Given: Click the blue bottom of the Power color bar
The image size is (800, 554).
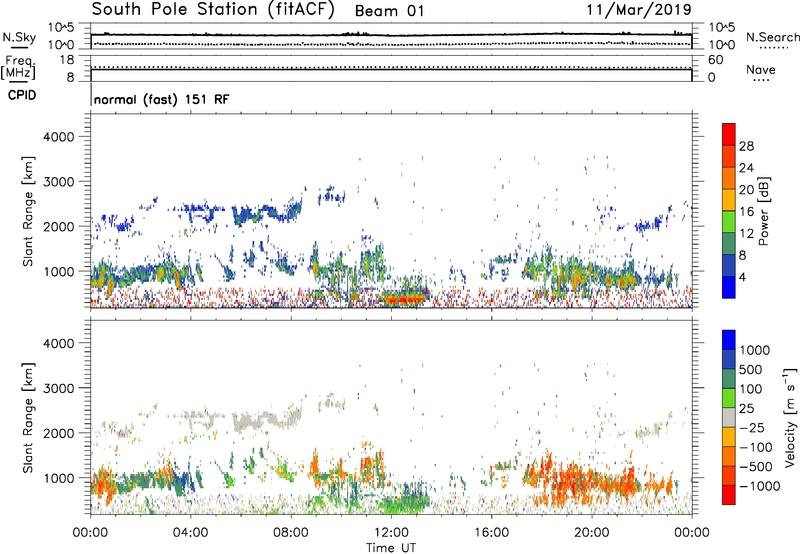Looking at the screenshot, I should 729,287.
